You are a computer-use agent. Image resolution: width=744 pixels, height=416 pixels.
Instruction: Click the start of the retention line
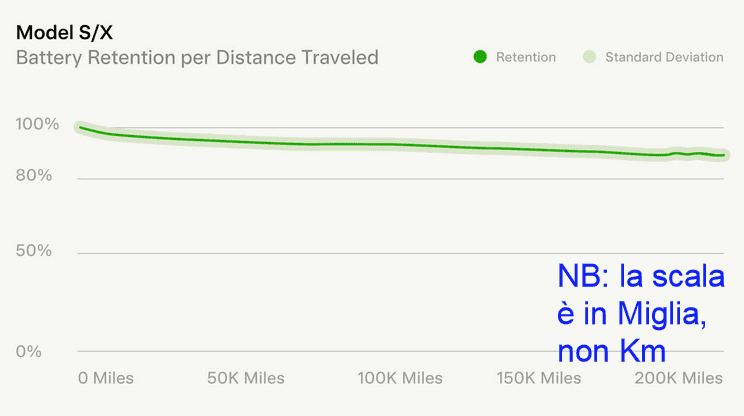80,127
